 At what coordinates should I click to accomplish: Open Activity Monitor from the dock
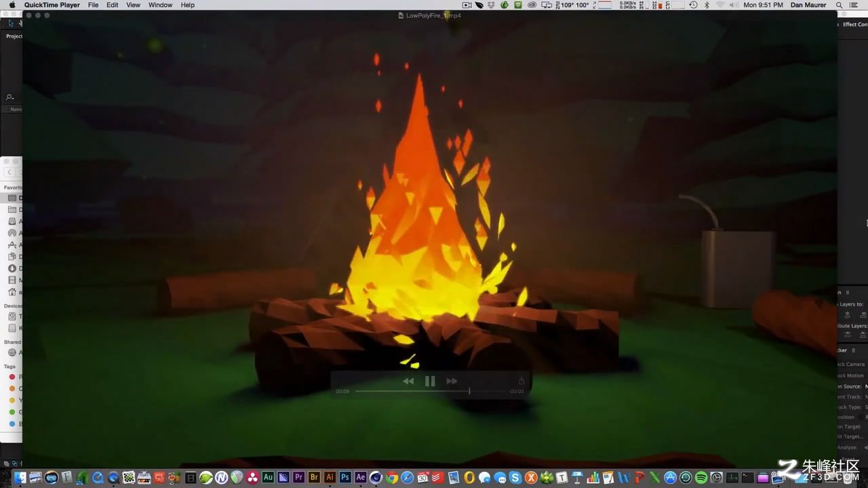(733, 477)
